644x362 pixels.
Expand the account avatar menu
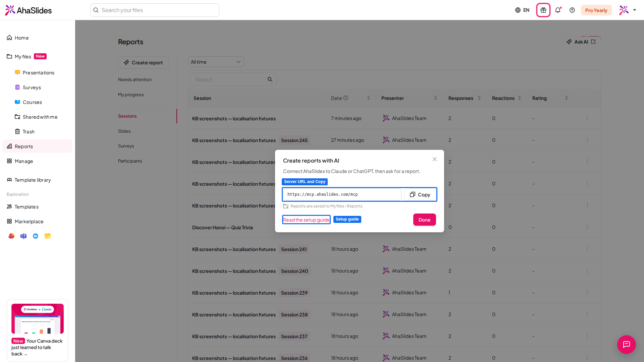628,10
